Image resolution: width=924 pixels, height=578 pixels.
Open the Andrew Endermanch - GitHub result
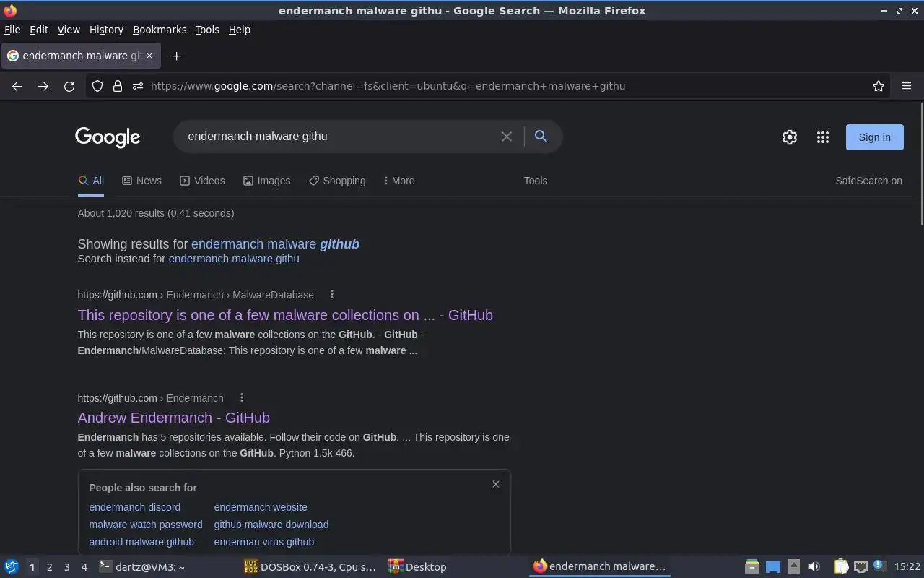click(x=173, y=418)
